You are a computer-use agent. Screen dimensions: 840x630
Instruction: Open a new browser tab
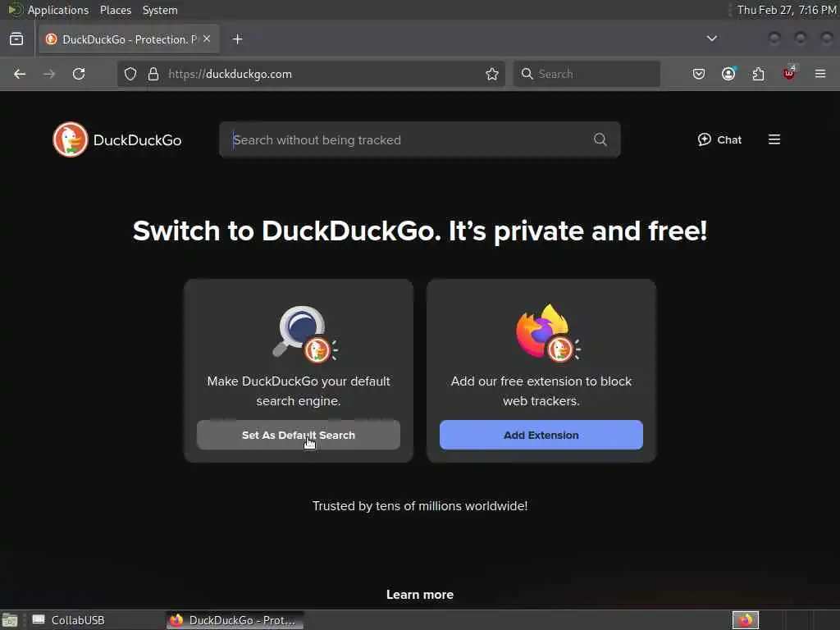click(x=237, y=39)
